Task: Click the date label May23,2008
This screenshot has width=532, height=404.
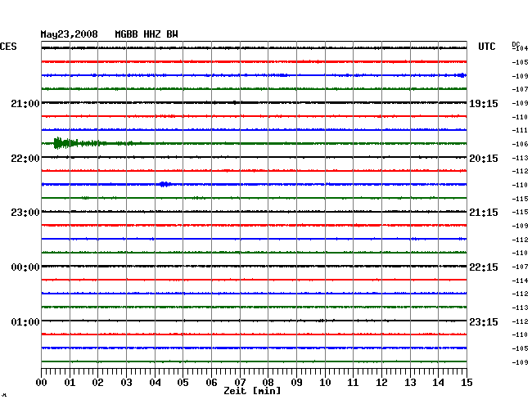Action: pyautogui.click(x=70, y=34)
